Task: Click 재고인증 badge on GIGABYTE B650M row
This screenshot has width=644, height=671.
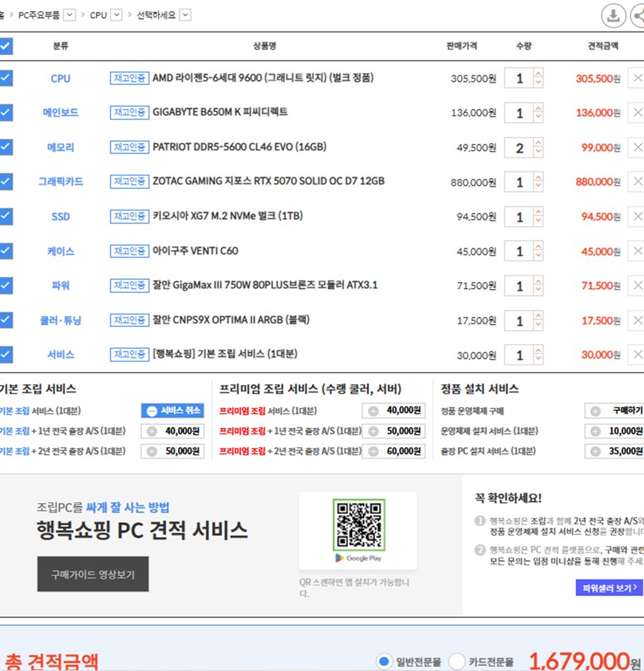Action: [x=130, y=112]
